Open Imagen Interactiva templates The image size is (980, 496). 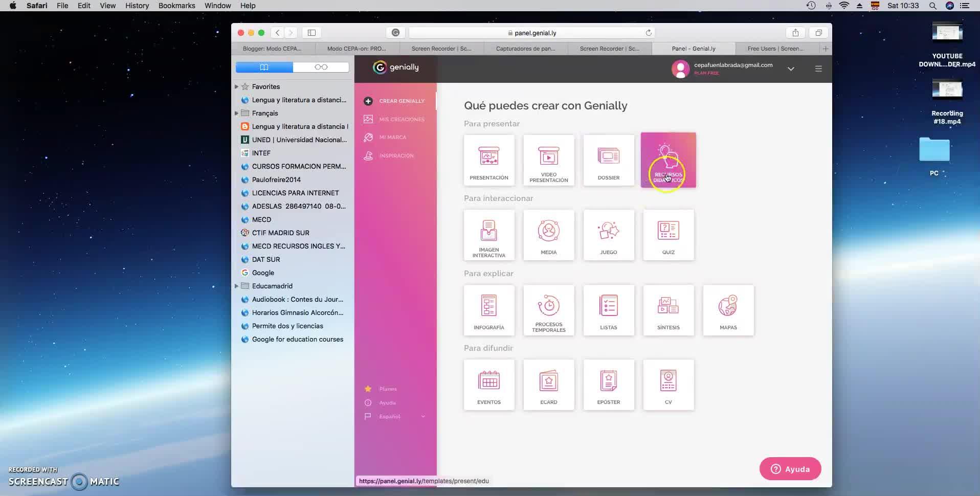tap(489, 235)
